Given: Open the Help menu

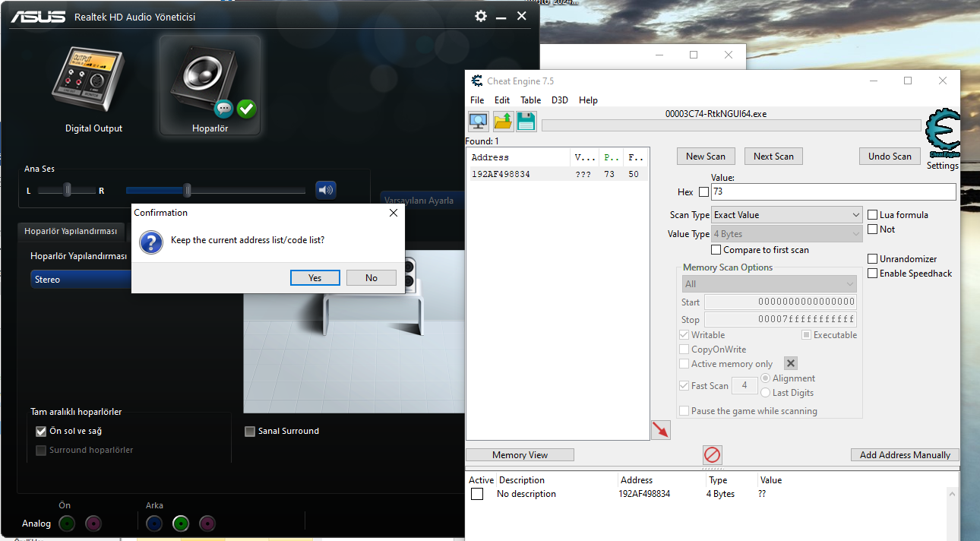Looking at the screenshot, I should point(588,100).
